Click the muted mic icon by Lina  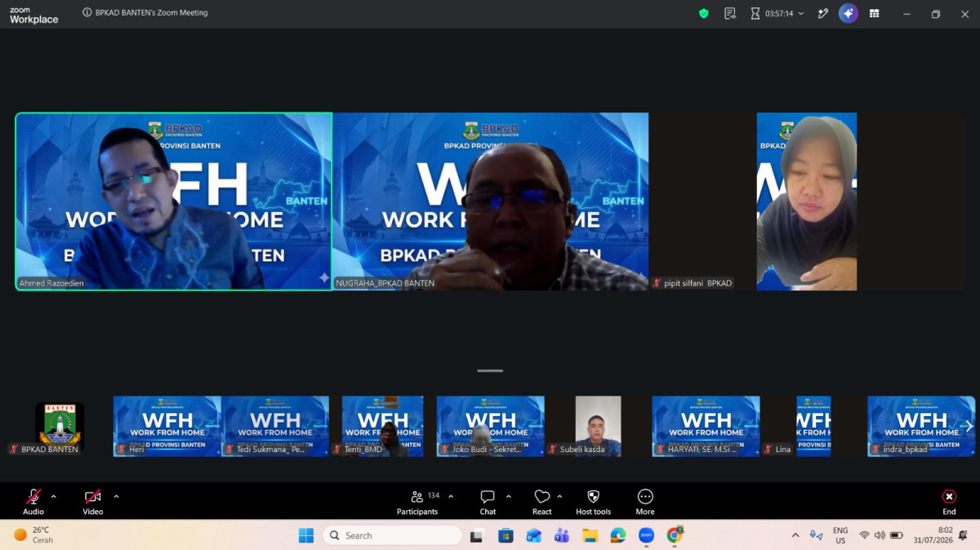pos(768,450)
